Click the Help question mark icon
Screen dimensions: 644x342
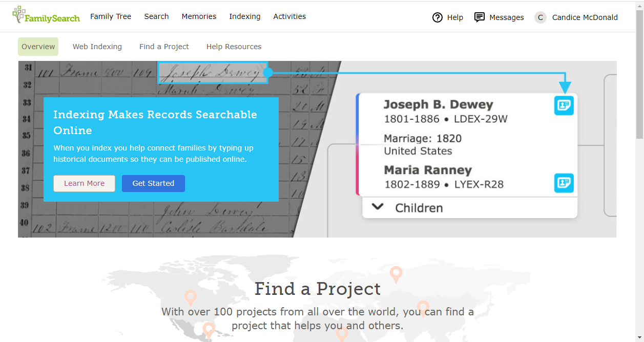click(x=437, y=17)
